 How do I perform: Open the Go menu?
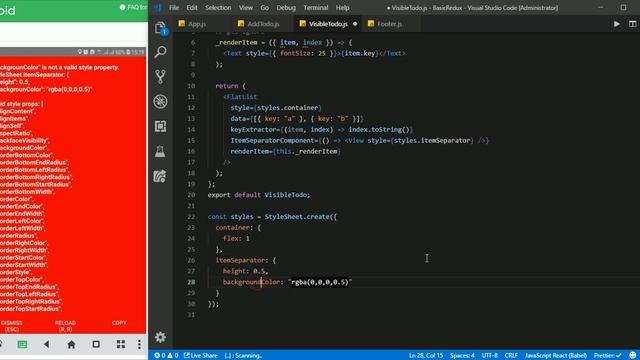[264, 8]
